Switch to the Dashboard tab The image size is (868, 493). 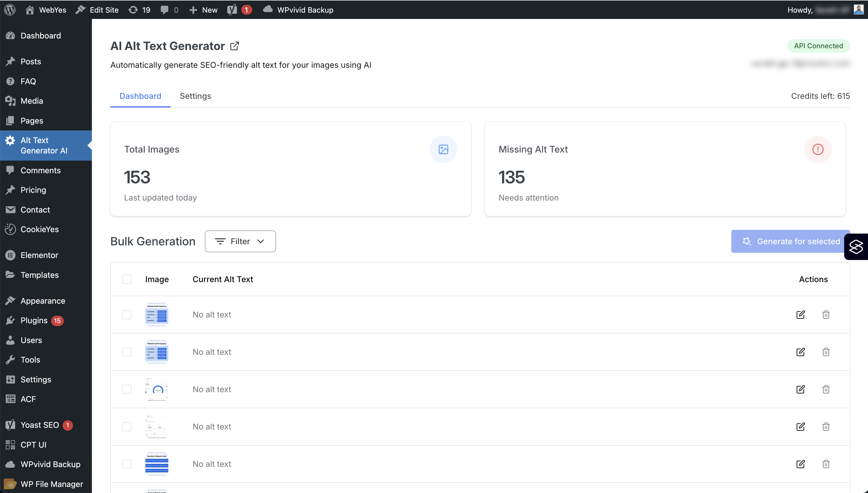[x=140, y=96]
